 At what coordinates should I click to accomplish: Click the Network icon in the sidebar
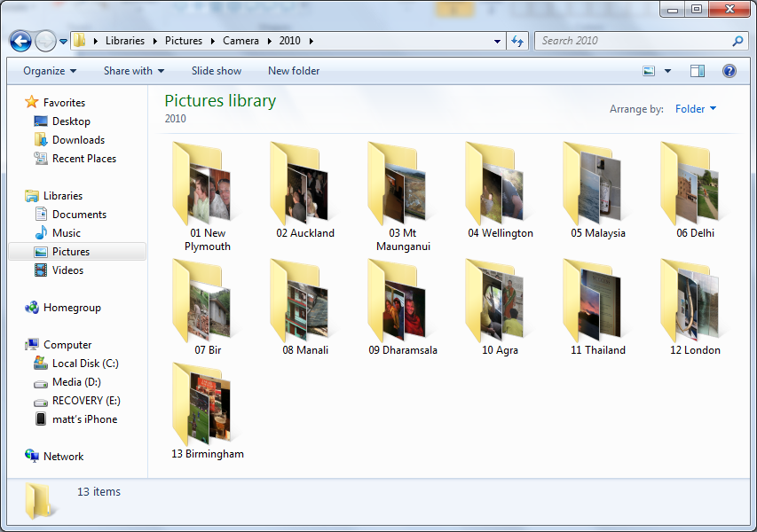(33, 457)
